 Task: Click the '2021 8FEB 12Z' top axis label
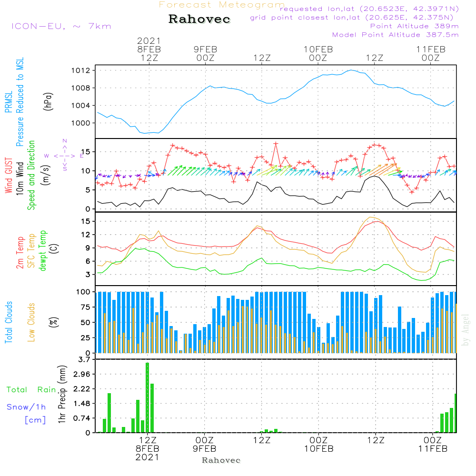149,49
